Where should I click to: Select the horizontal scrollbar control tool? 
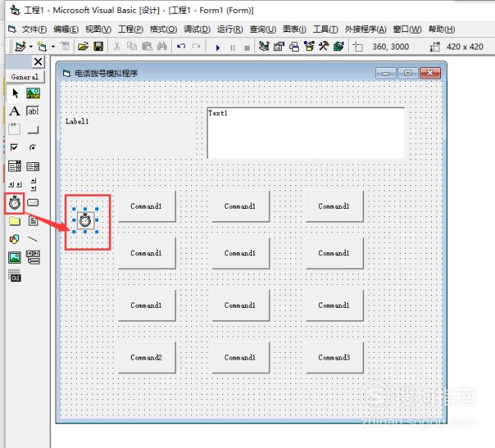point(14,184)
